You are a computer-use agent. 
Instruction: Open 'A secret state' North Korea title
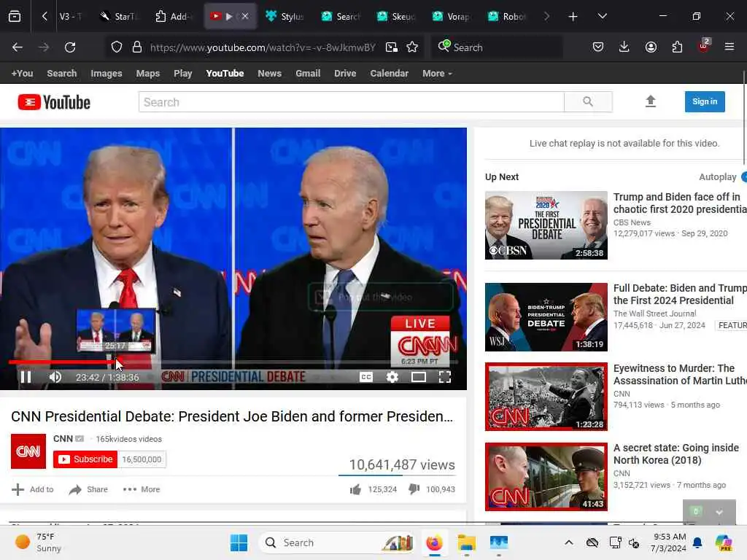click(x=676, y=454)
